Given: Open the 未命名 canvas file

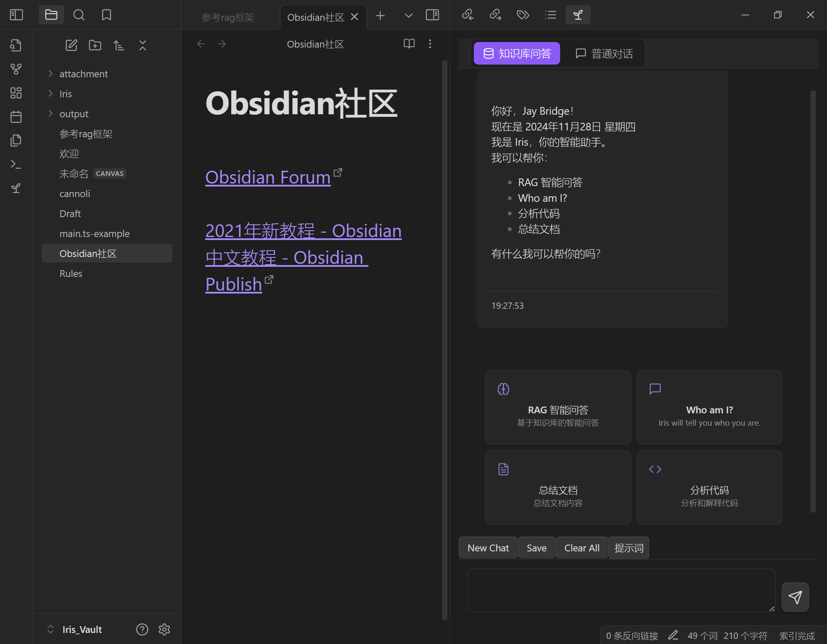Looking at the screenshot, I should pyautogui.click(x=107, y=174).
